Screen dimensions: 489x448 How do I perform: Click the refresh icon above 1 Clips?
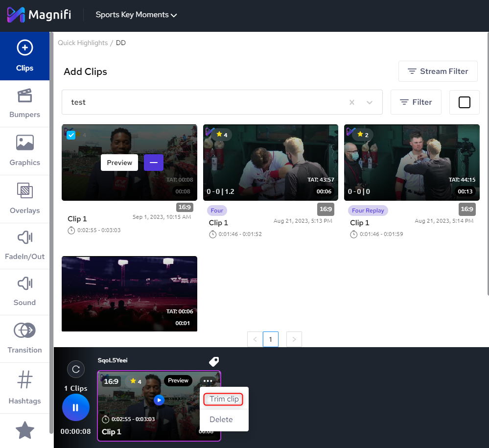point(76,369)
